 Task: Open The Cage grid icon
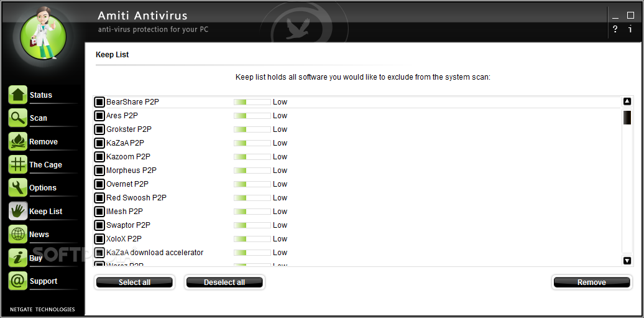point(17,164)
